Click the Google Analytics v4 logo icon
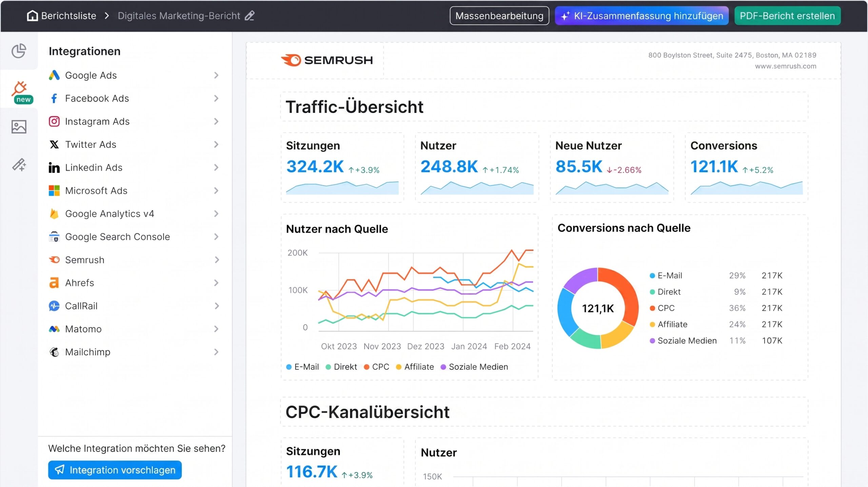This screenshot has width=868, height=487. click(54, 214)
